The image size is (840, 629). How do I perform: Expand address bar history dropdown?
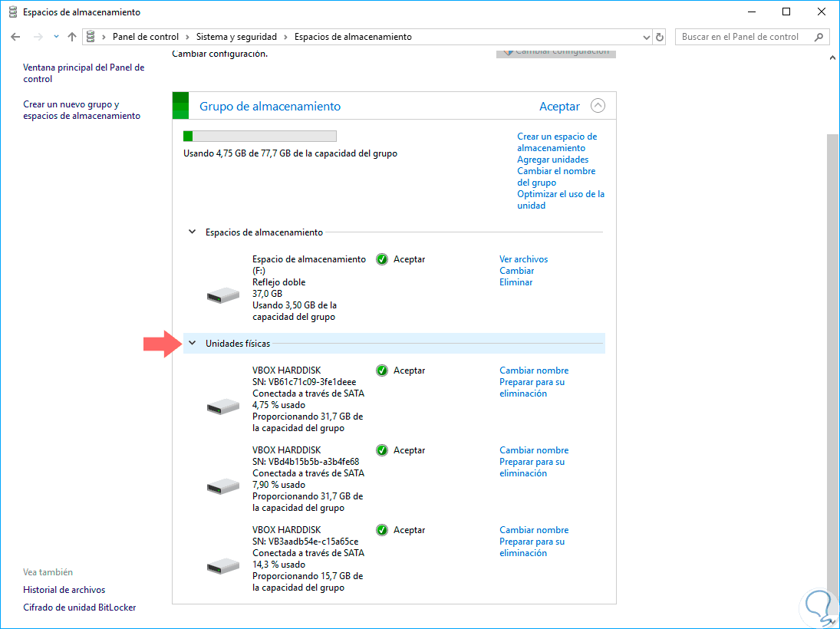tap(646, 37)
